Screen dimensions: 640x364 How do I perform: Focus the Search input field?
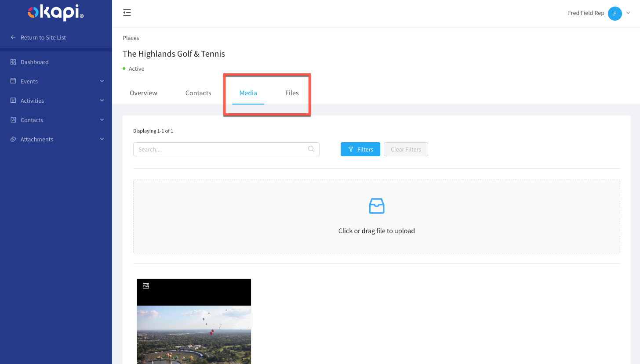pyautogui.click(x=226, y=149)
